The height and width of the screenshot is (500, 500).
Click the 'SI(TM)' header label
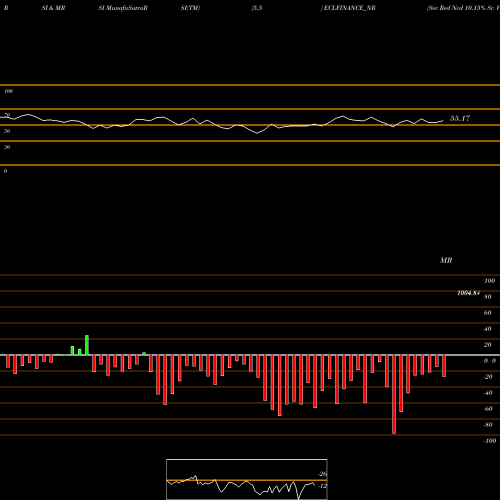[190, 8]
